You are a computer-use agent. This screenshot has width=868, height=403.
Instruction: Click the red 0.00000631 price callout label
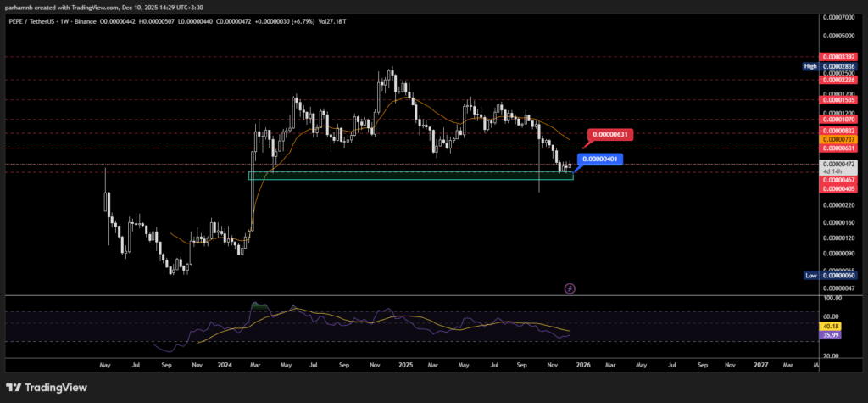(610, 134)
